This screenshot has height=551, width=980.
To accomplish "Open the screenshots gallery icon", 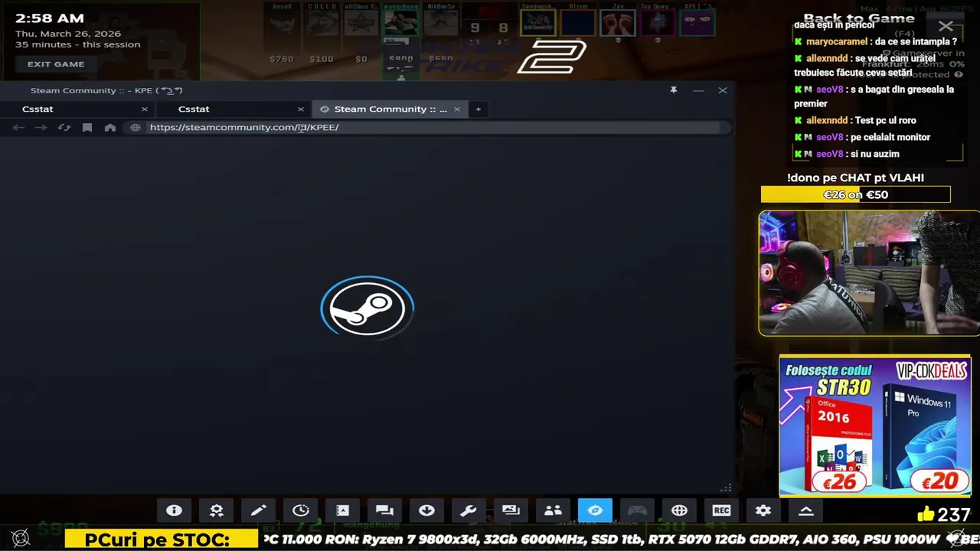I will pos(511,510).
